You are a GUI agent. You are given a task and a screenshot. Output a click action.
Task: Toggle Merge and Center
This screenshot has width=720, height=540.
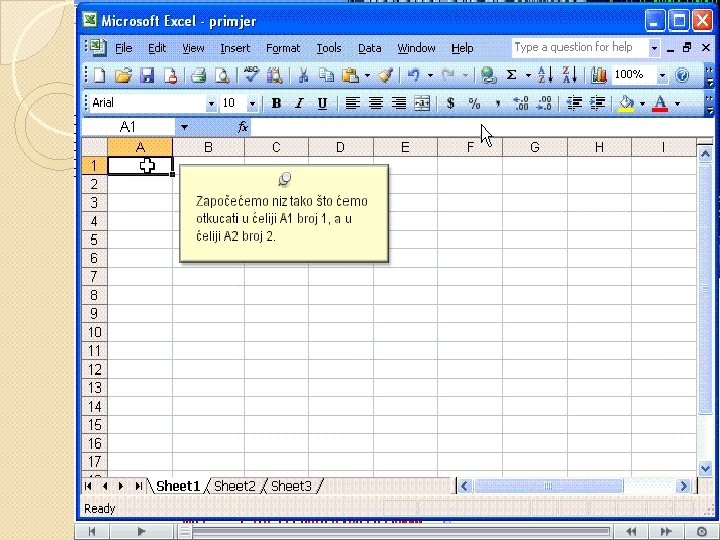[x=422, y=104]
